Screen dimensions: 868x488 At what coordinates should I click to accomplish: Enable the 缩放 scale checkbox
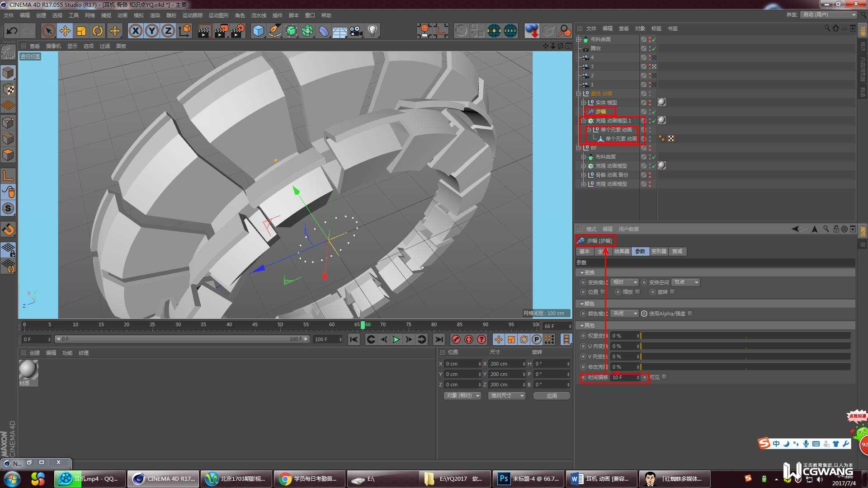[638, 292]
